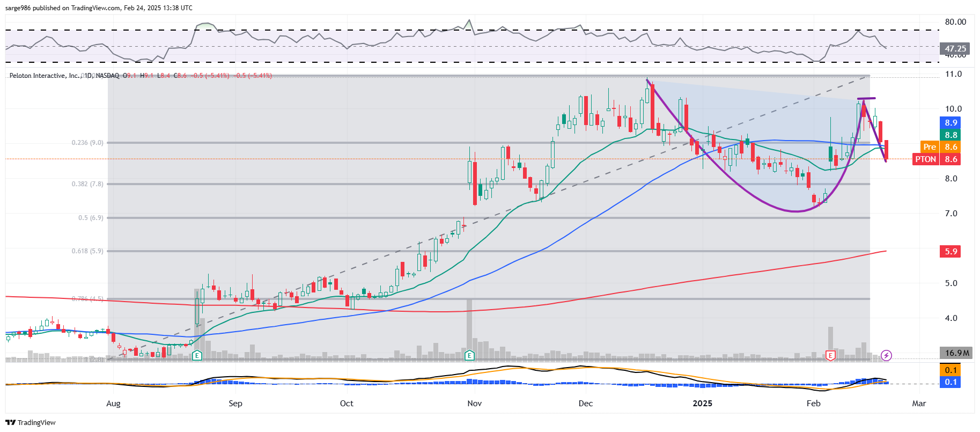Click the Peloton Interactive, Inc. symbol title

tap(45, 76)
